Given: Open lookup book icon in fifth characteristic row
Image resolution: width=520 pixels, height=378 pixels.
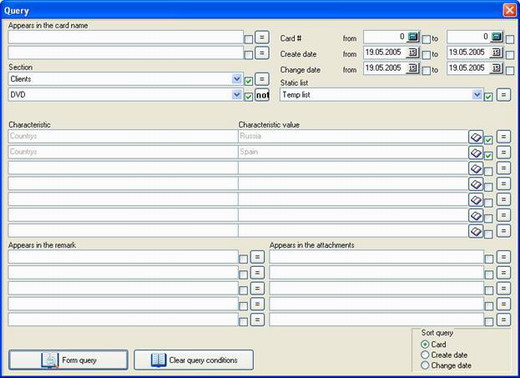Looking at the screenshot, I should [476, 200].
